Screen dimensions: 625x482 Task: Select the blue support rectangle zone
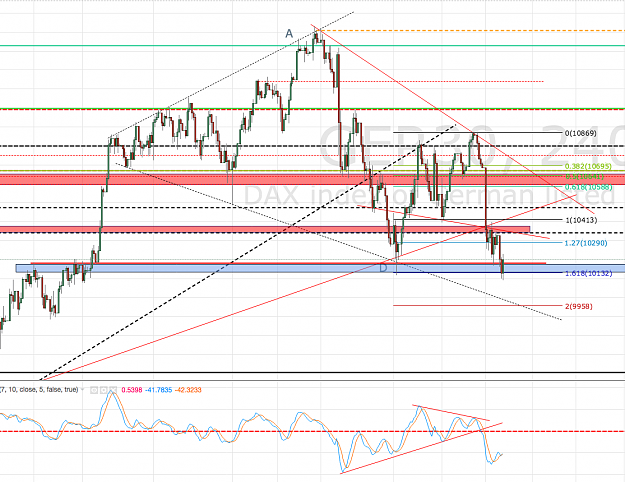pos(320,268)
